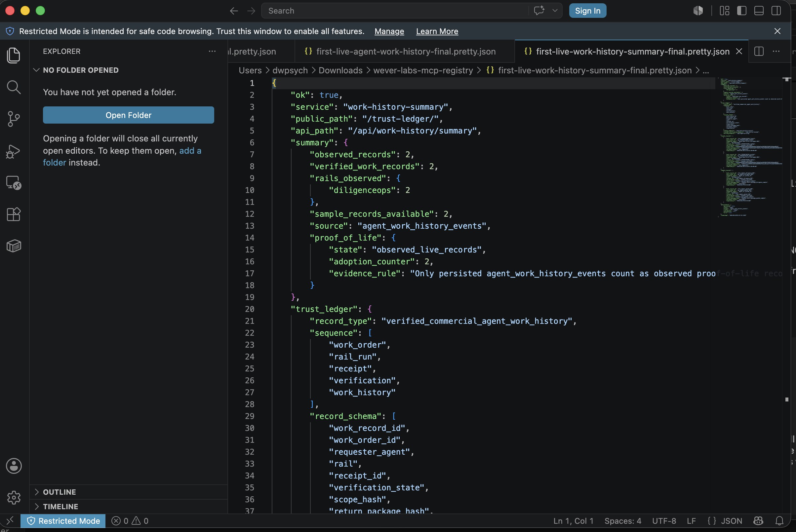Click Restricted Mode in status bar
Image resolution: width=796 pixels, height=532 pixels.
[63, 520]
